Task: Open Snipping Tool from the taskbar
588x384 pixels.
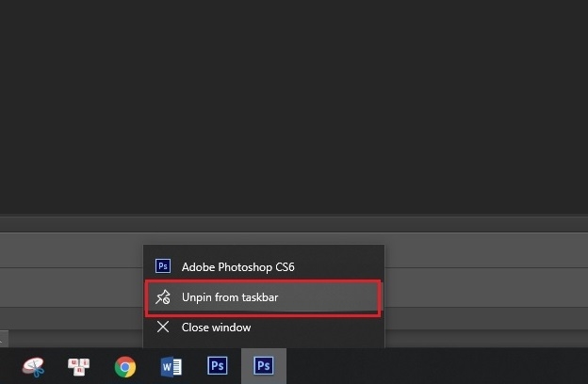Action: coord(33,366)
